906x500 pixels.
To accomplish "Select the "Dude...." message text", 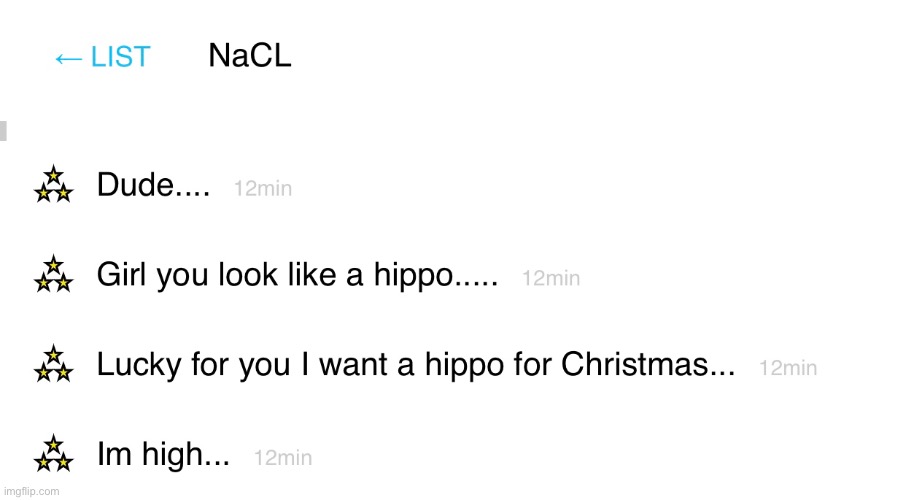I will click(153, 186).
